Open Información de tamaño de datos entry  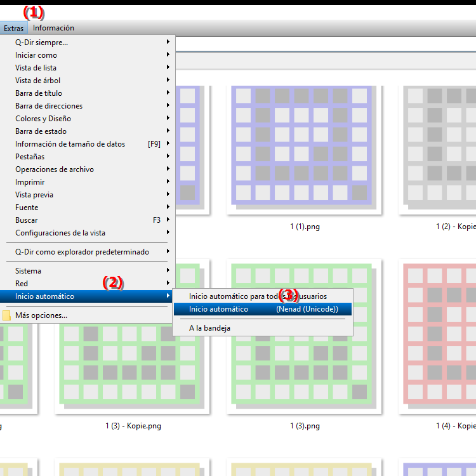(x=88, y=144)
